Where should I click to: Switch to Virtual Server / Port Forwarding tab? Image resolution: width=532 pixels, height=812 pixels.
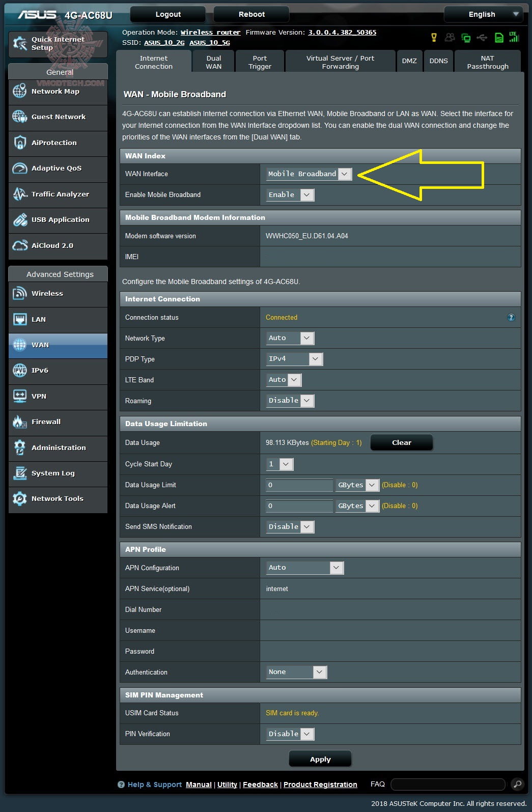[x=340, y=62]
